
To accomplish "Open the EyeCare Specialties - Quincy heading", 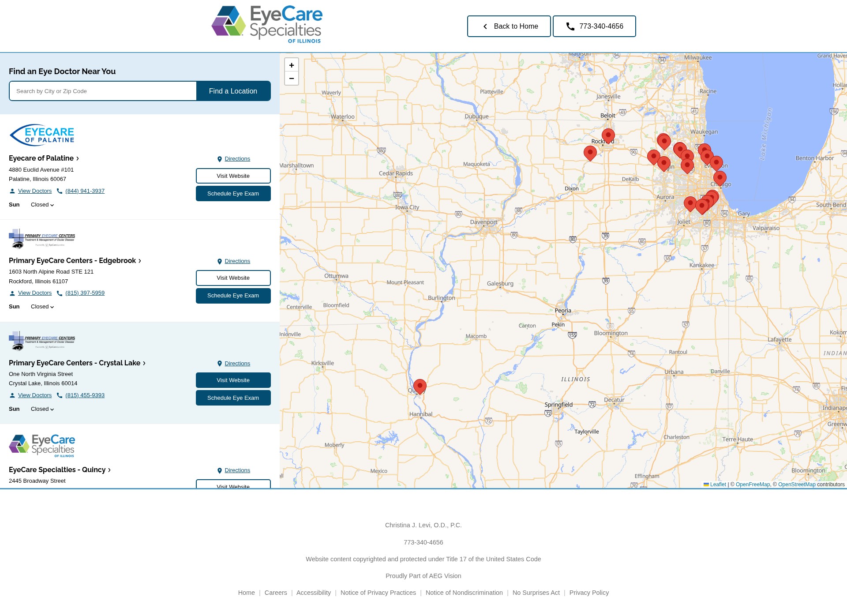I will 60,470.
